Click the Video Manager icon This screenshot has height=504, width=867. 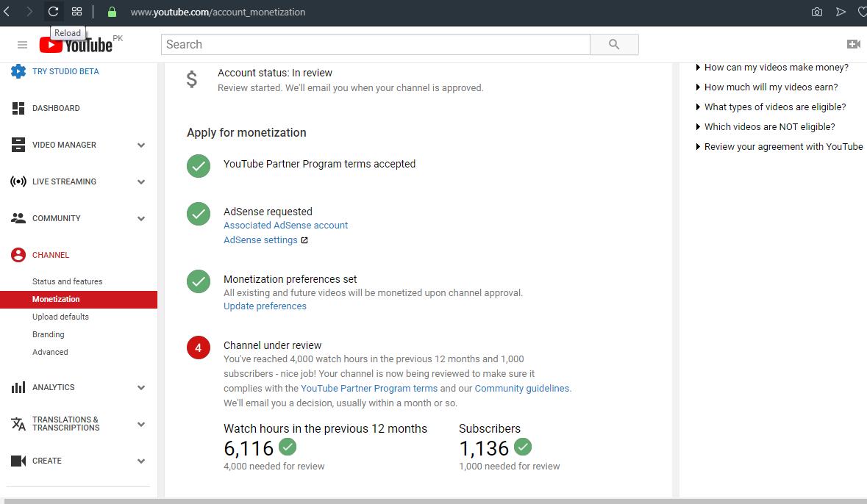tap(18, 145)
